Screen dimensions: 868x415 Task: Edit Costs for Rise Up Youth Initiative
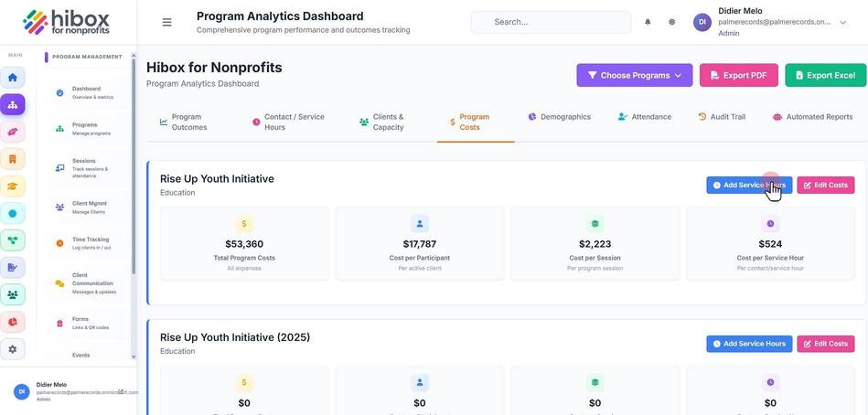825,186
